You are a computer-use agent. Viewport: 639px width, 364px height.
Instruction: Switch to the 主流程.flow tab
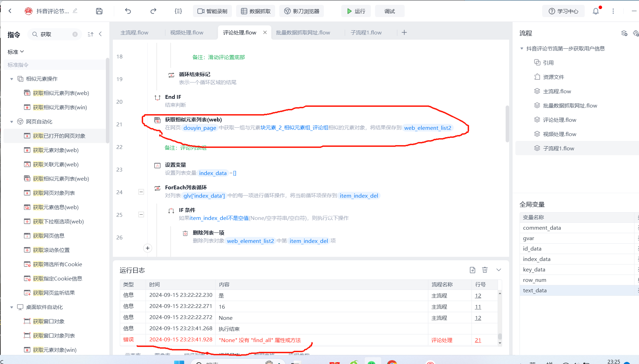pyautogui.click(x=134, y=32)
